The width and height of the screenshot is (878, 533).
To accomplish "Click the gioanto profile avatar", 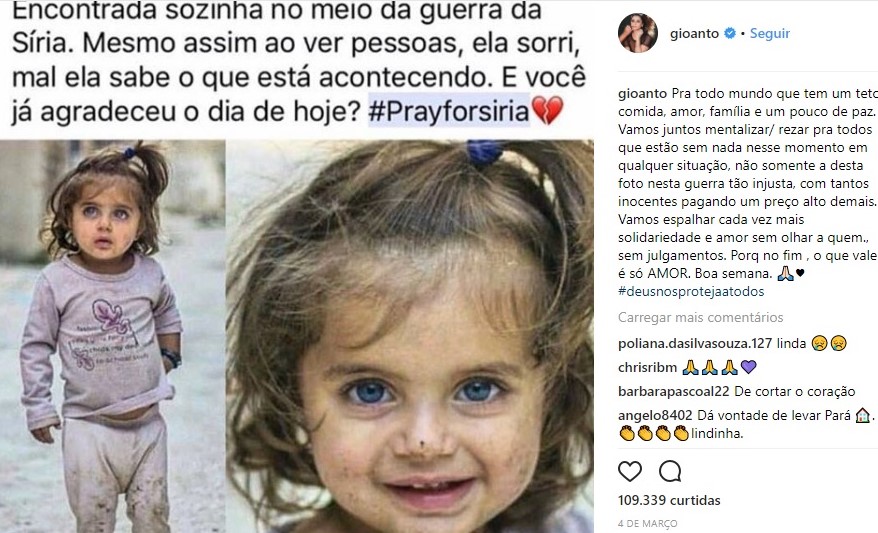I will [x=638, y=33].
